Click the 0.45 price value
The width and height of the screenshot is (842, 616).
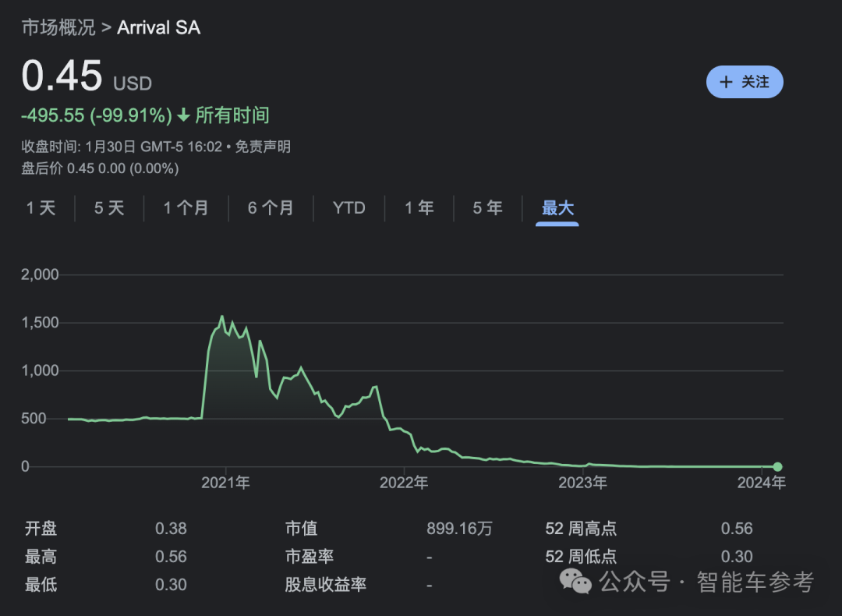coord(62,76)
